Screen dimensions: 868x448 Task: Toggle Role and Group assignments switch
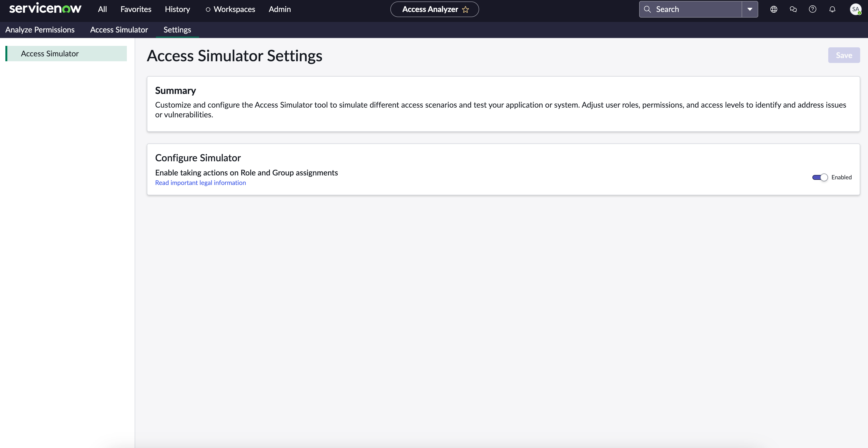(820, 177)
